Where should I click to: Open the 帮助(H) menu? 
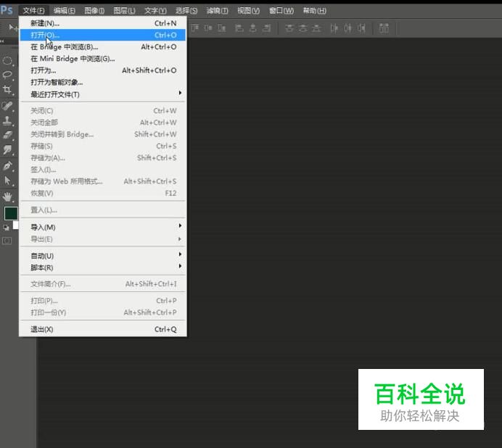(315, 11)
